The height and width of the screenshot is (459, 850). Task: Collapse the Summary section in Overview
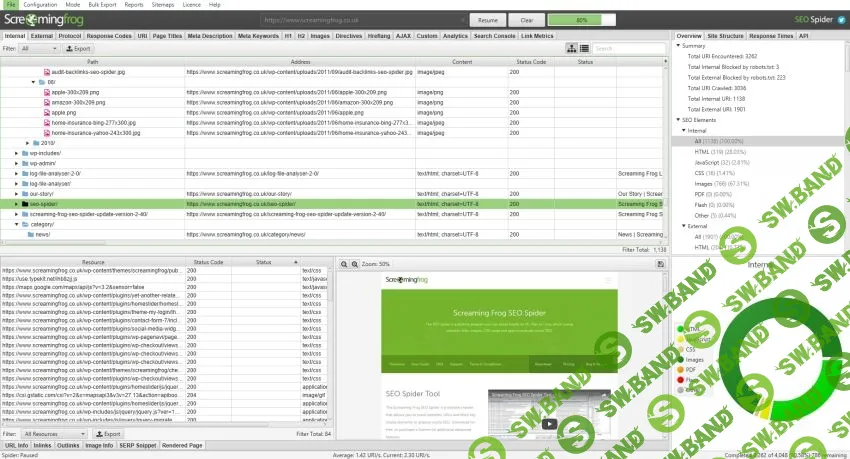click(x=678, y=46)
